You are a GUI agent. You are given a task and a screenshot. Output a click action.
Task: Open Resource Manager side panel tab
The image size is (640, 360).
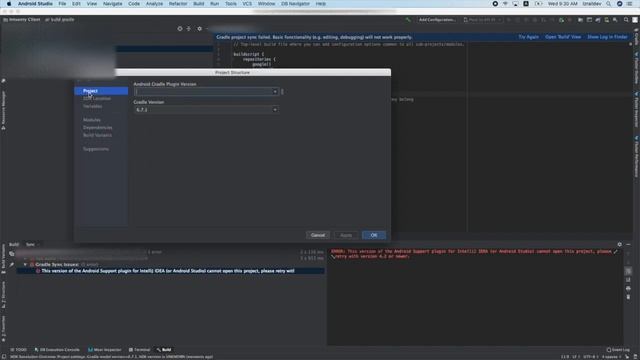point(4,110)
